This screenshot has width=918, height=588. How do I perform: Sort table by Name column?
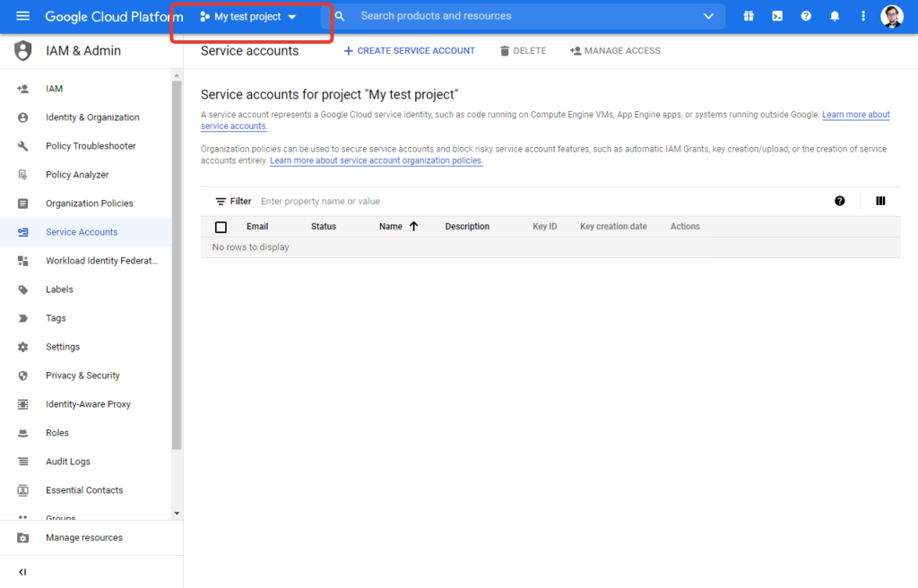(391, 227)
